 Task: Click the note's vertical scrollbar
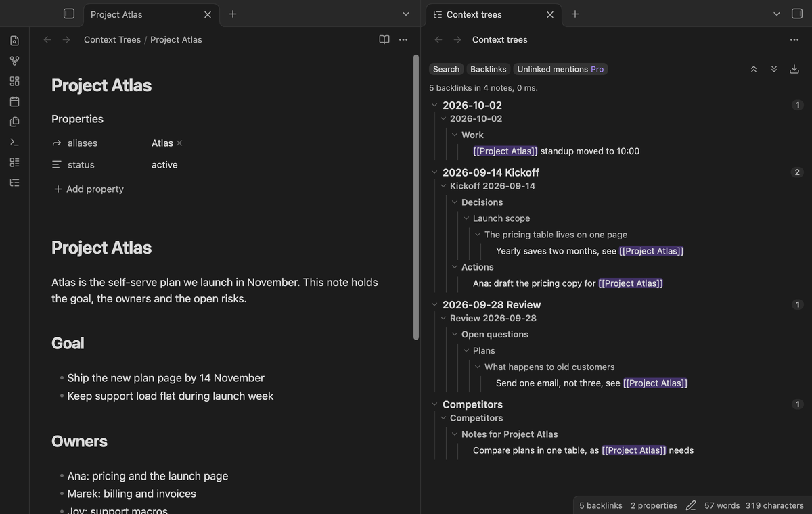pyautogui.click(x=416, y=197)
